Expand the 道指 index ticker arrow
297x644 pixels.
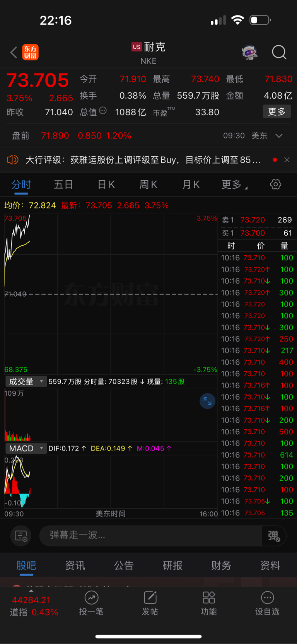[31, 591]
